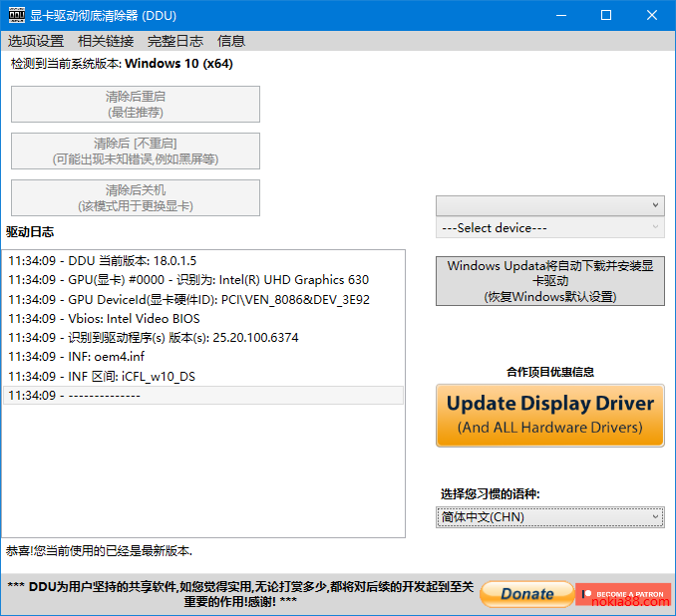This screenshot has height=616, width=676.
Task: Click the 清除后重启 (最佳推荐) button
Action: 136,105
